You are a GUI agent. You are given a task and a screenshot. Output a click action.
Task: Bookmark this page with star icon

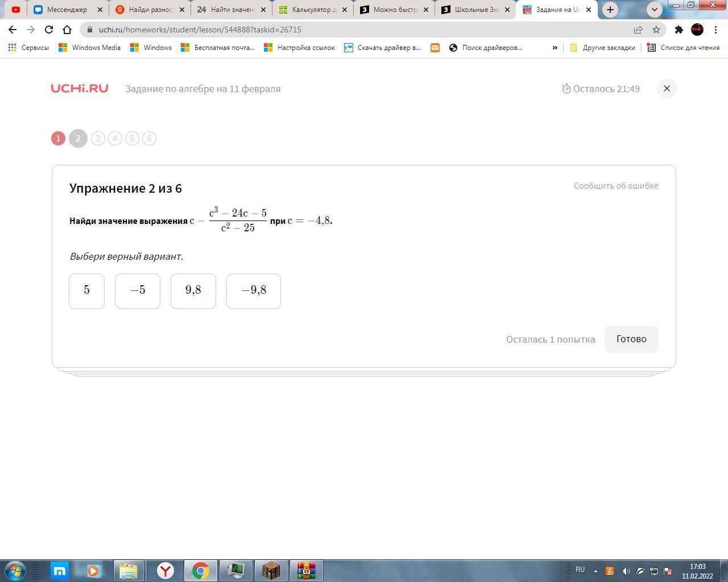pyautogui.click(x=656, y=30)
